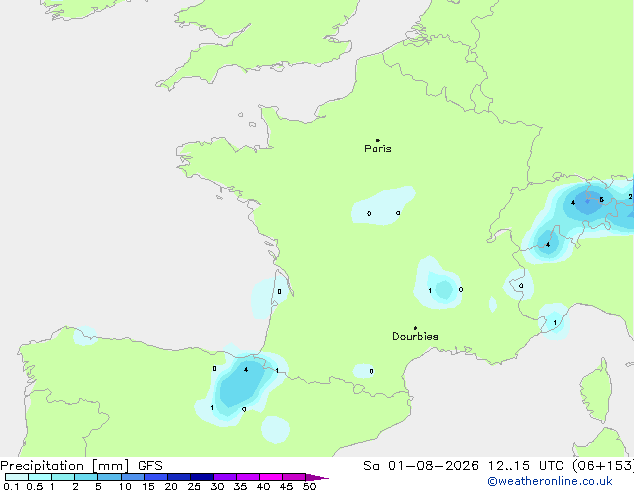Click the above-50 legend arrow tip
The height and width of the screenshot is (490, 634).
click(318, 477)
